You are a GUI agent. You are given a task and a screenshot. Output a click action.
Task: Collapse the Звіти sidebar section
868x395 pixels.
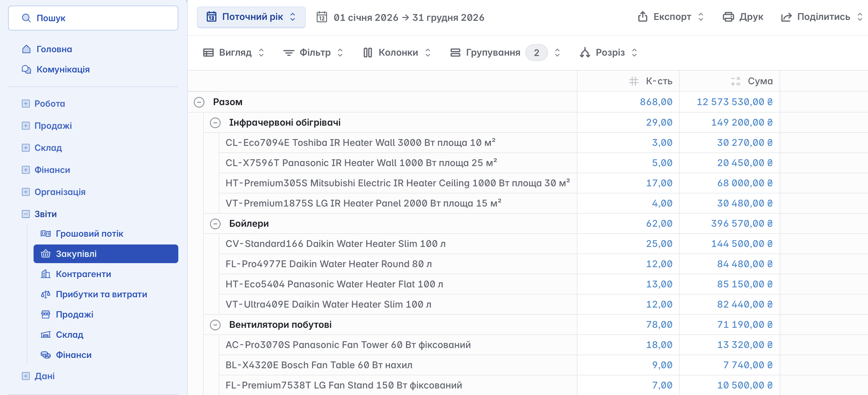25,214
